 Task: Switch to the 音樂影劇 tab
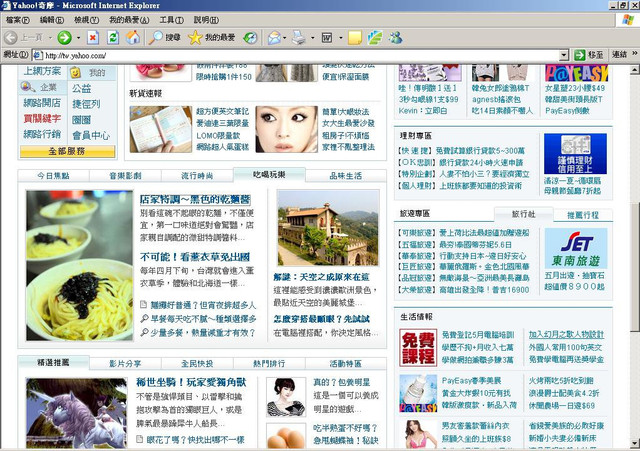click(x=125, y=176)
